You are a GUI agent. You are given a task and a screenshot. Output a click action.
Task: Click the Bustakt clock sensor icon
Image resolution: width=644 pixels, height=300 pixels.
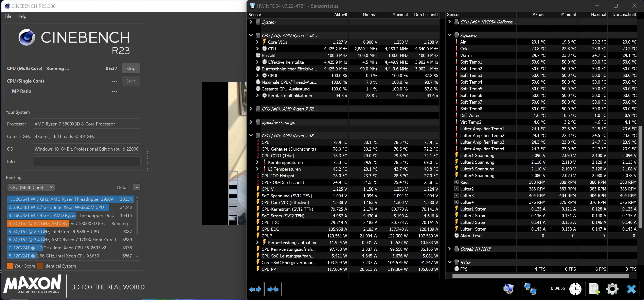click(x=258, y=55)
